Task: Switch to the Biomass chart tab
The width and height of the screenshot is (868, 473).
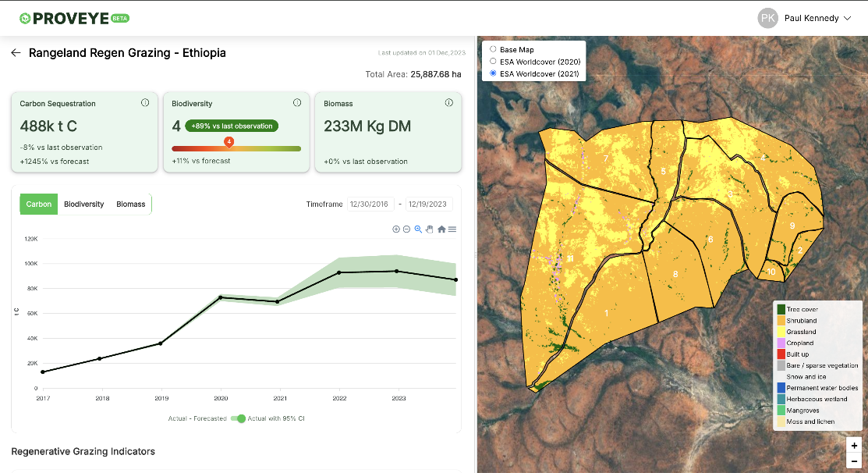Action: pyautogui.click(x=130, y=204)
